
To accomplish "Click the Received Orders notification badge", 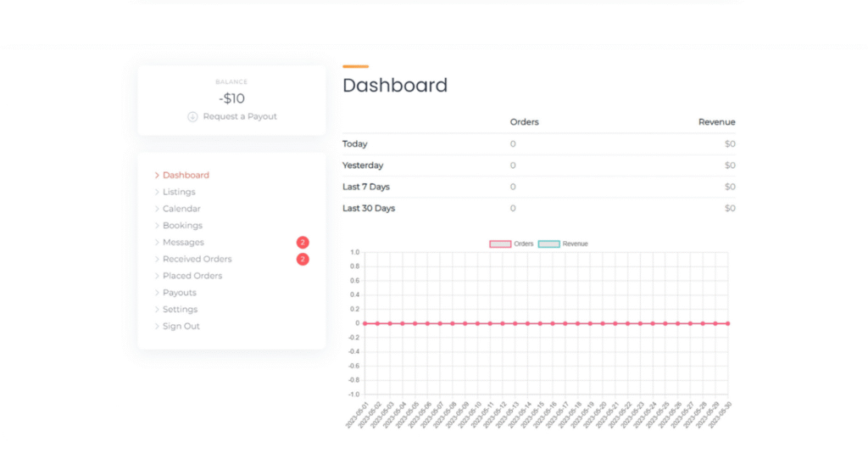I will point(303,260).
